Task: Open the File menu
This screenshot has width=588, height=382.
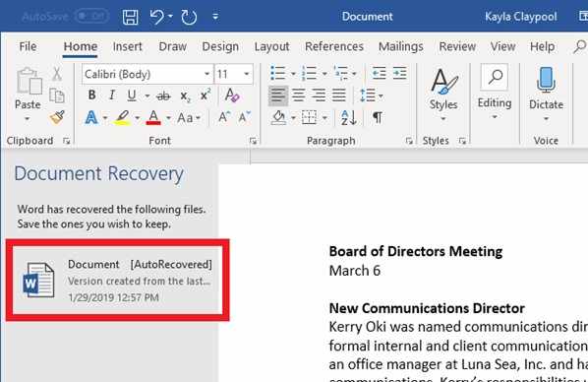Action: pos(28,46)
